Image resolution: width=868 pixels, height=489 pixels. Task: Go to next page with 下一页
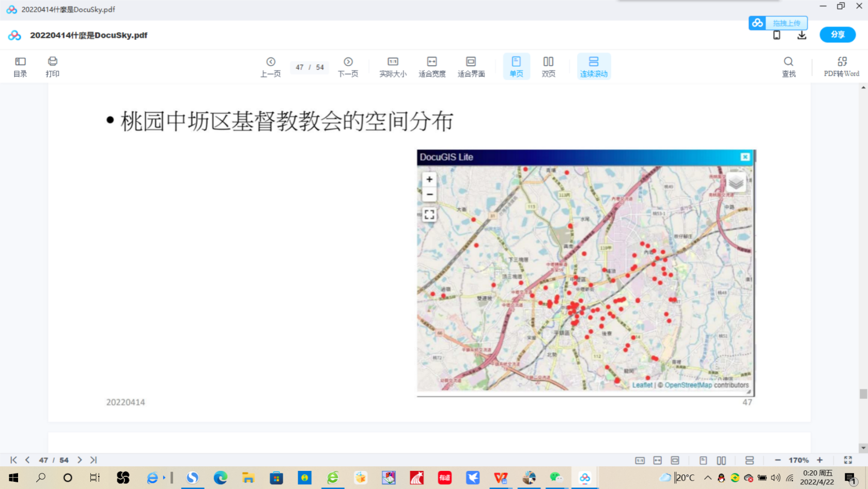pyautogui.click(x=348, y=67)
